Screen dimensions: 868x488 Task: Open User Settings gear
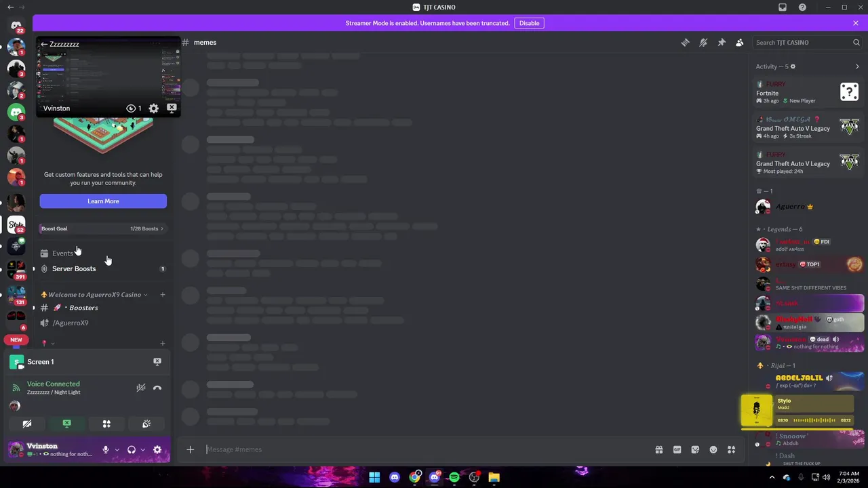pyautogui.click(x=157, y=450)
